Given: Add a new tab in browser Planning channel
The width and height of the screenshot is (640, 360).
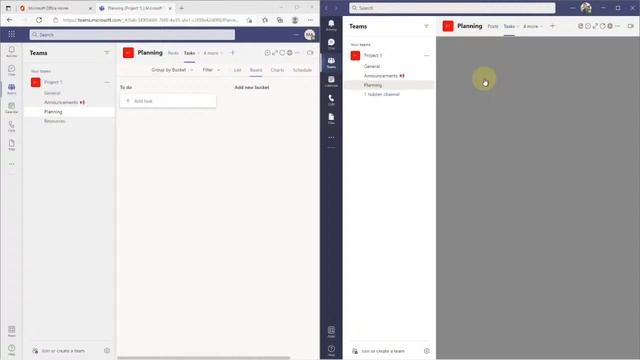Looking at the screenshot, I should click(233, 53).
